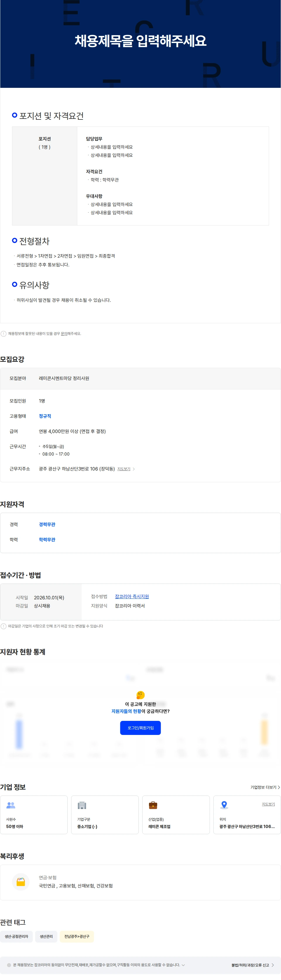Click the 잡코리아 이력서 application form text
Viewport: 281px width, 980px height.
pyautogui.click(x=130, y=606)
